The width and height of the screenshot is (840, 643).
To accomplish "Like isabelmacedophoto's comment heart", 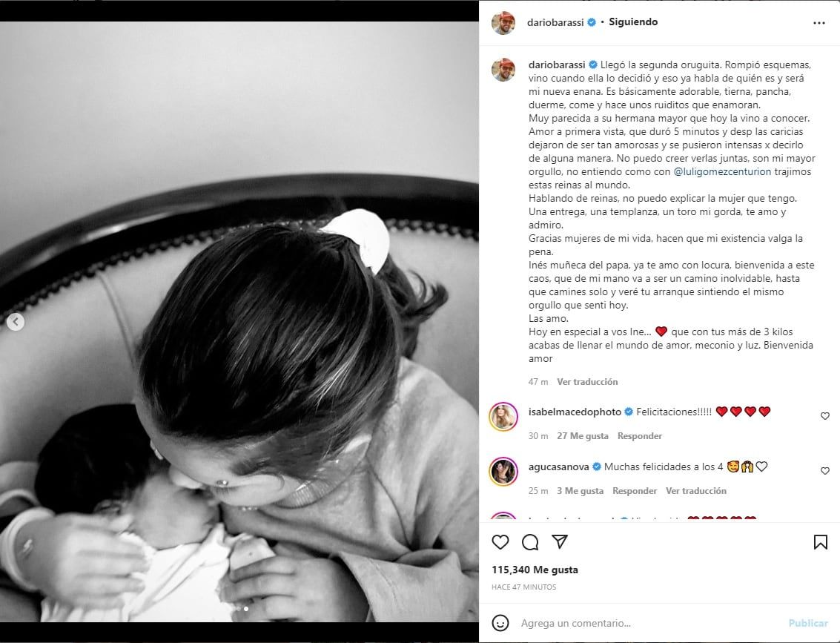I will [825, 416].
